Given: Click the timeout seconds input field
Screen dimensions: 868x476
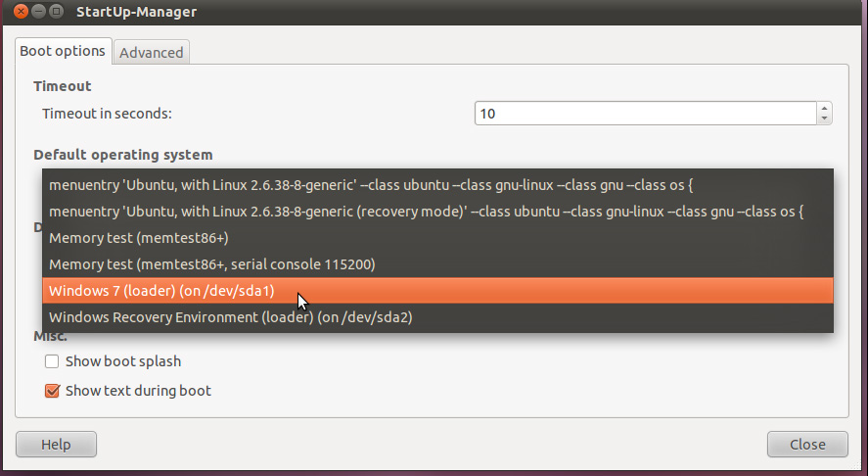Looking at the screenshot, I should [646, 114].
